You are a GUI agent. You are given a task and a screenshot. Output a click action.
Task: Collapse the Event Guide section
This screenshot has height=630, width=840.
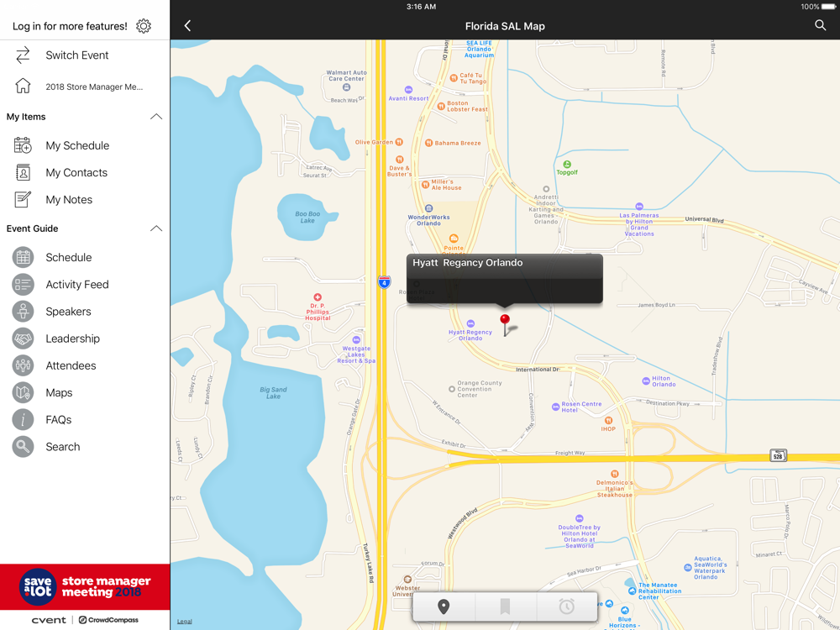pos(156,228)
